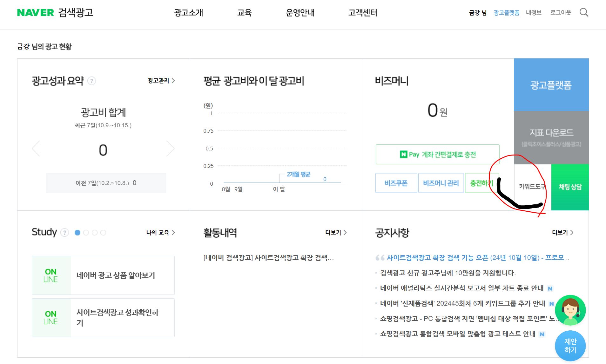The width and height of the screenshot is (606, 364).
Task: Open the search magnifier icon
Action: coord(584,13)
